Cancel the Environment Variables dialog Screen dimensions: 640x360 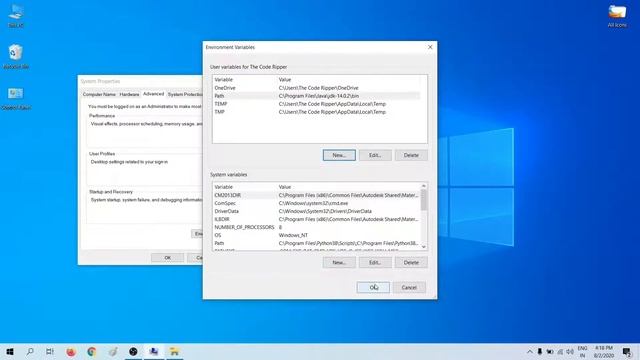(409, 287)
